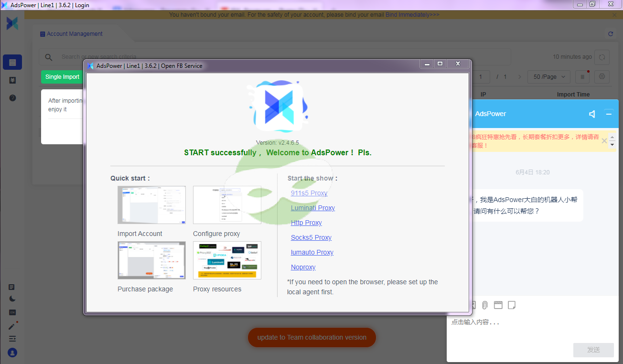Click the AdsPower chat header title

click(491, 114)
